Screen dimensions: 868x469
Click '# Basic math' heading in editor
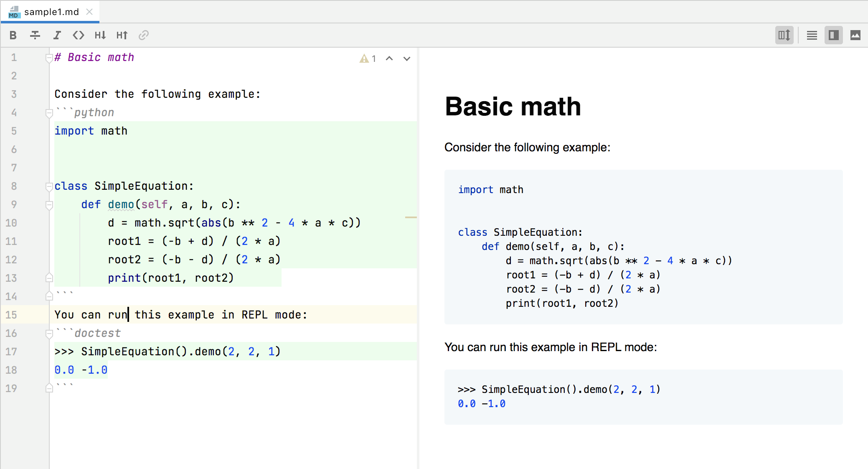[x=94, y=57]
